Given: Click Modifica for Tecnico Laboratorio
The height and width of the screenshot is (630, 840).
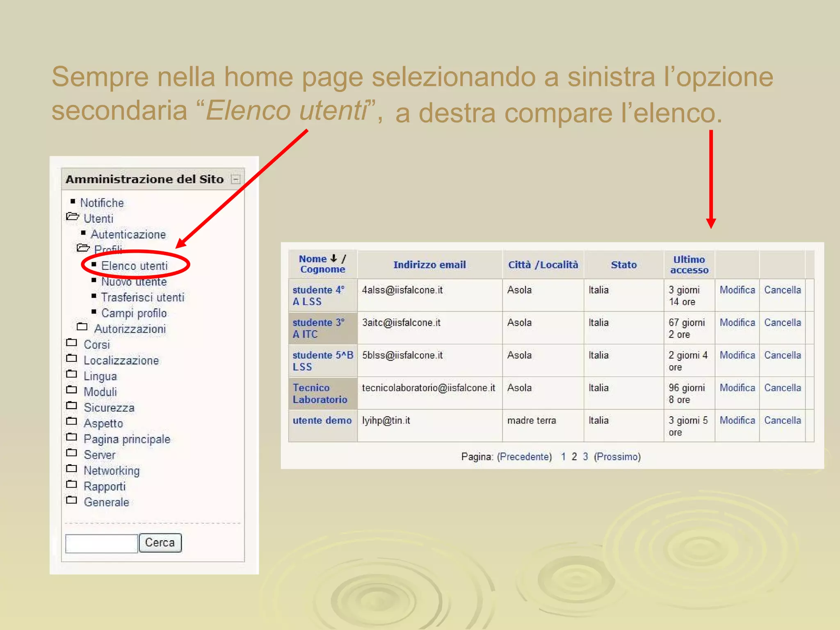Looking at the screenshot, I should [x=737, y=388].
